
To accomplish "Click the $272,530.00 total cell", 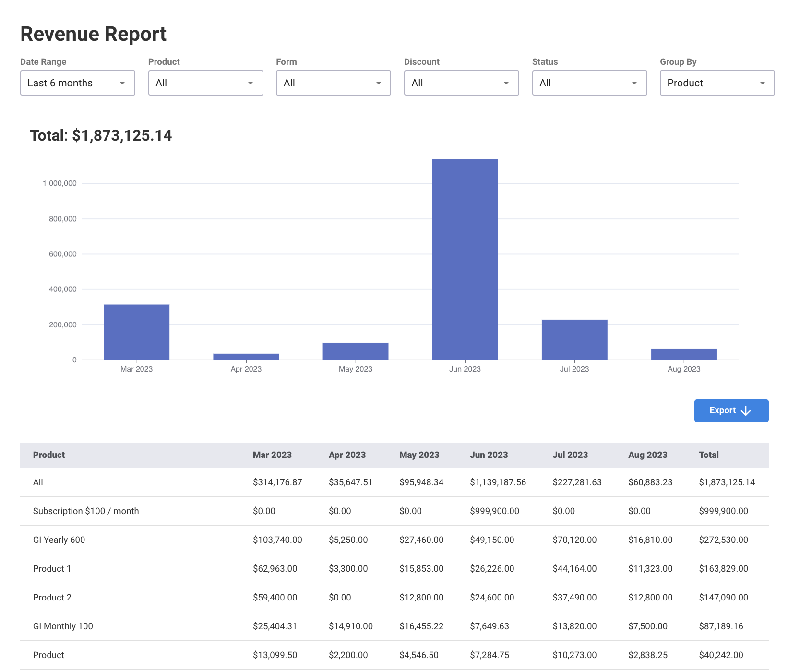I will [x=723, y=540].
